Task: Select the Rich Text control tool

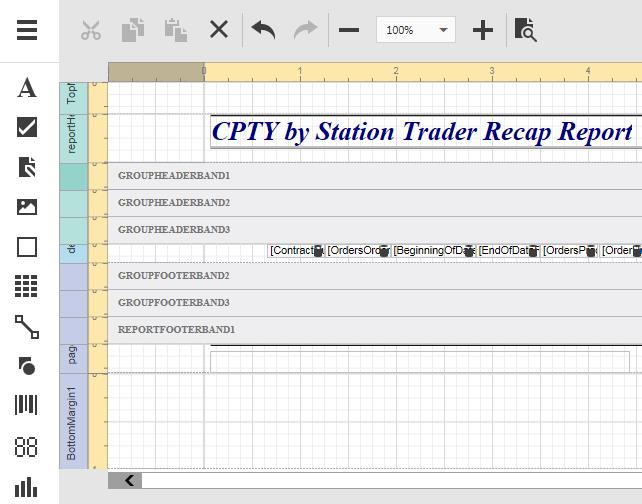Action: tap(27, 167)
